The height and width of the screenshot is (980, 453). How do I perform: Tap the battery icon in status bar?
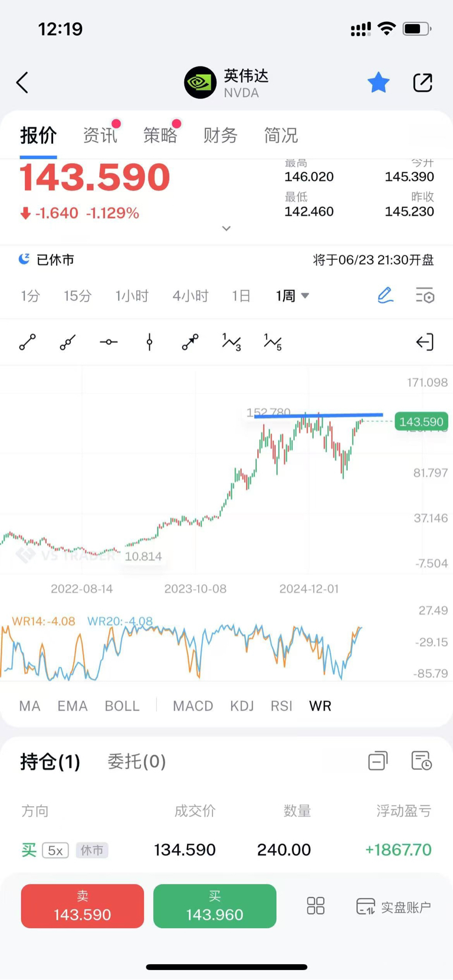[416, 28]
